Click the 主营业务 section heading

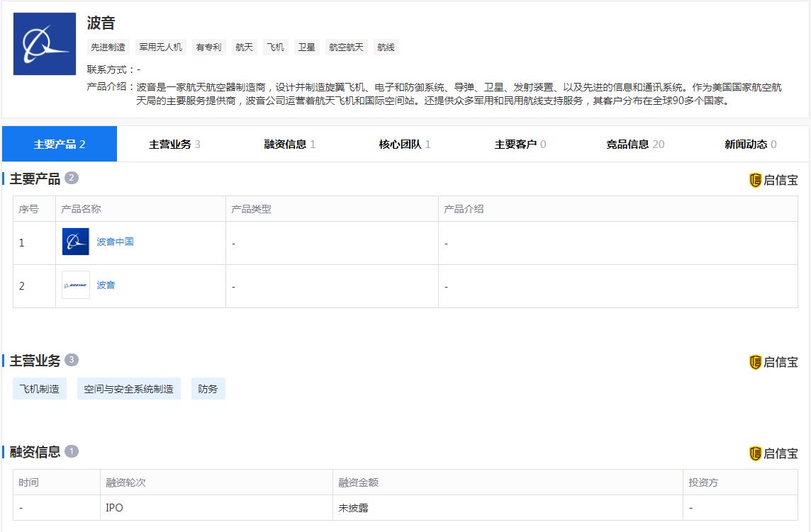(35, 361)
